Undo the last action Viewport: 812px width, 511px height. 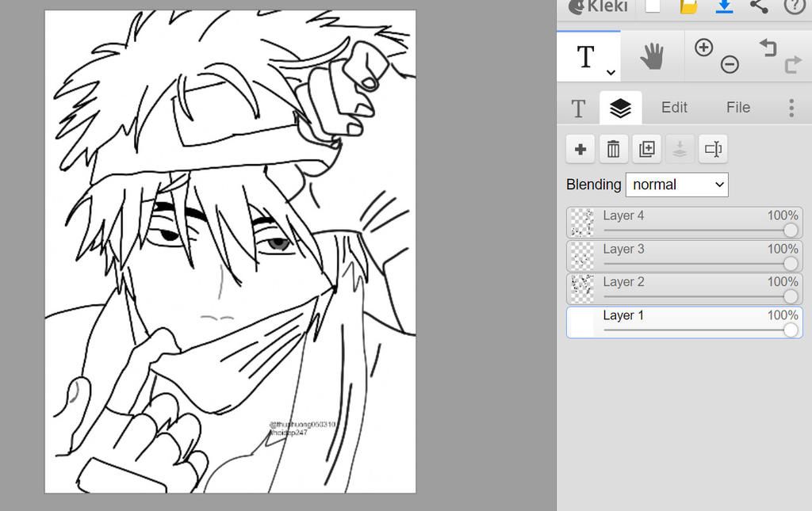coord(768,48)
